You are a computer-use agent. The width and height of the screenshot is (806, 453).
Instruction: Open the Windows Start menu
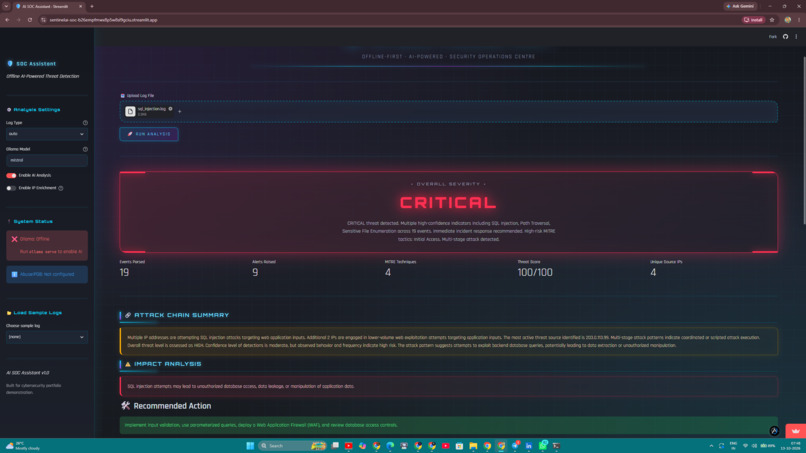pos(250,446)
